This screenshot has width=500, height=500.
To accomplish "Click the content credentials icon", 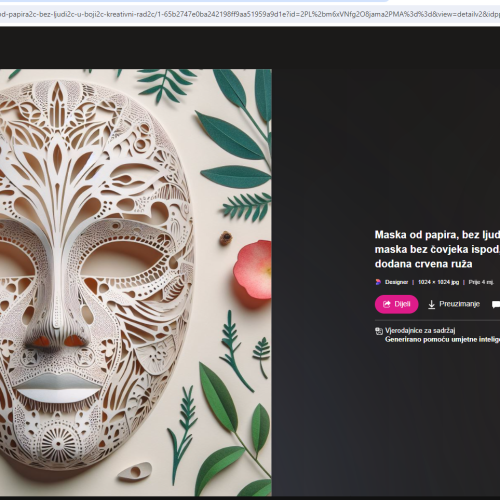I will coord(379,331).
